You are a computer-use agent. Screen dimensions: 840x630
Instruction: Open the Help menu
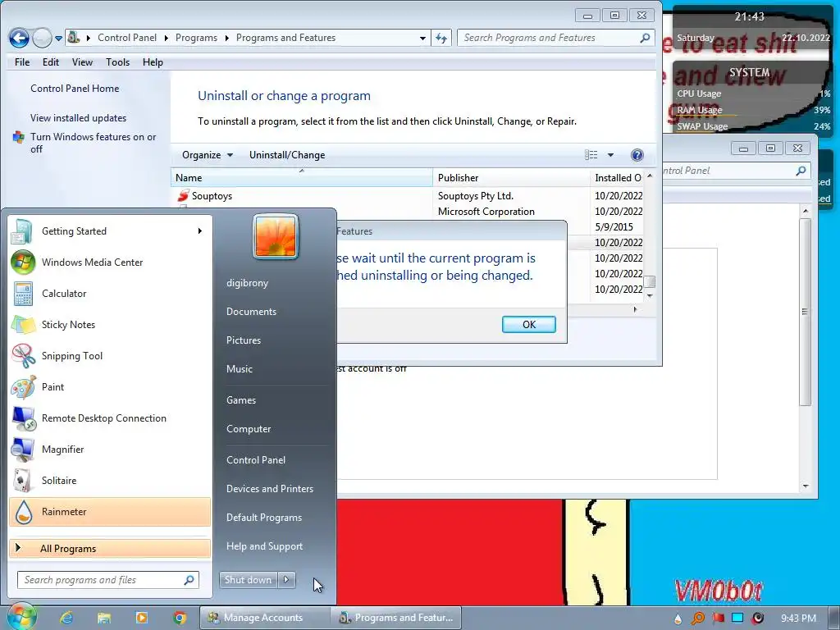coord(153,62)
